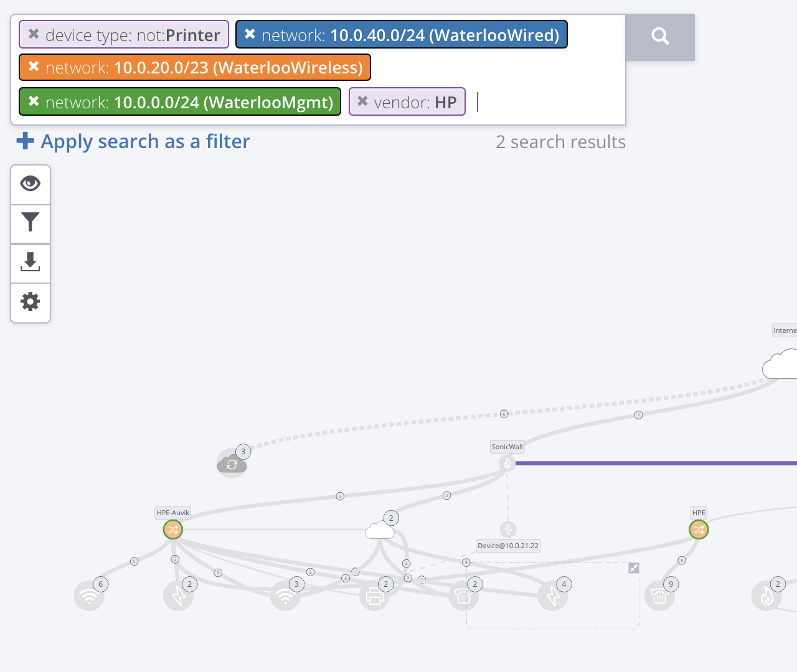The image size is (797, 672).
Task: Remove the WaterlooWired network filter chip
Action: pos(250,35)
